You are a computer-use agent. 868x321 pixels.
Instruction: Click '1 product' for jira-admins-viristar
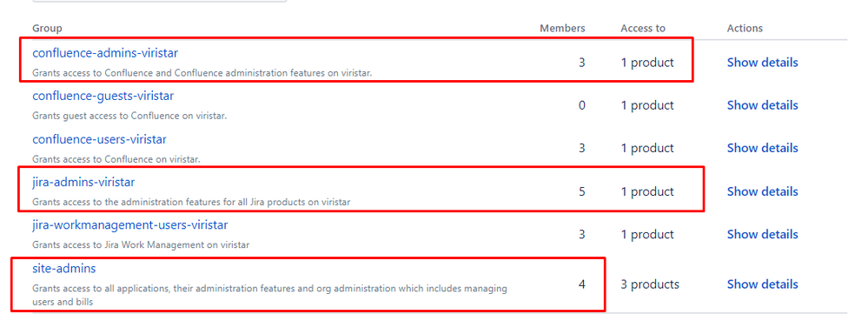click(647, 191)
